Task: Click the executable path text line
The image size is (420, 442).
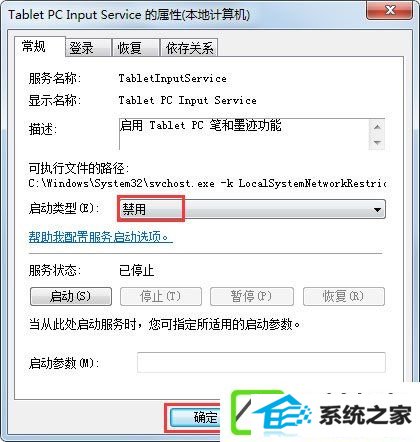Action: [x=207, y=183]
